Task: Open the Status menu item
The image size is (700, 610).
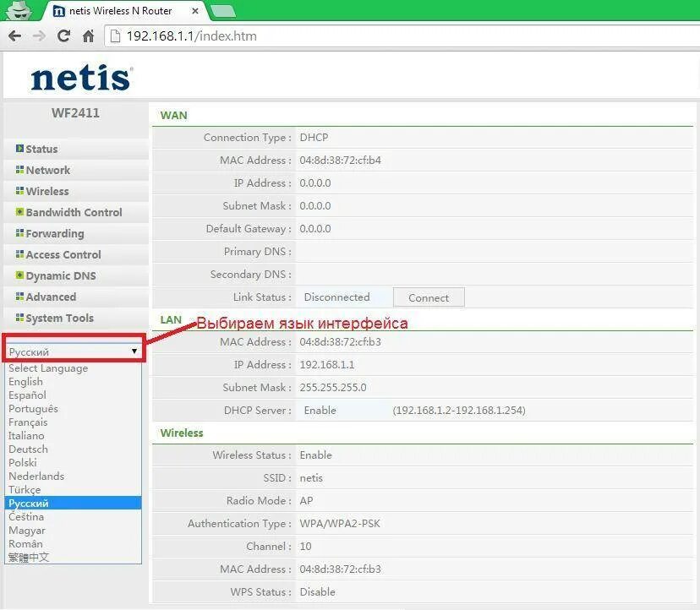Action: point(41,149)
